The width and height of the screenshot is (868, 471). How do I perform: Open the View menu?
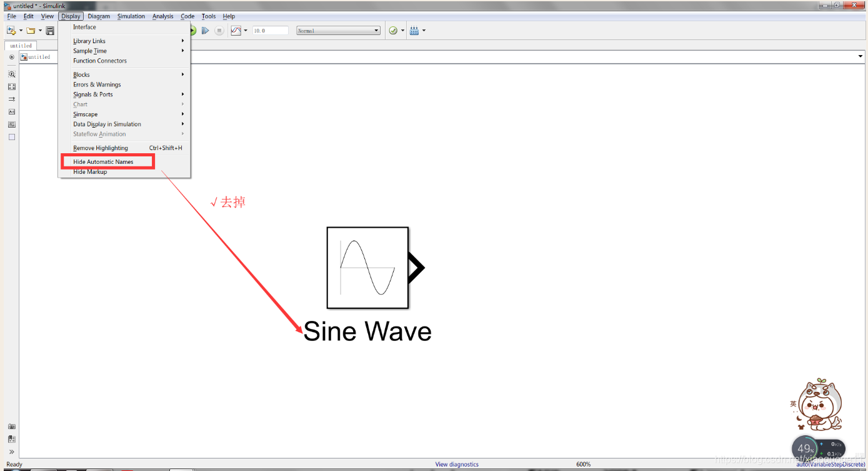click(47, 16)
